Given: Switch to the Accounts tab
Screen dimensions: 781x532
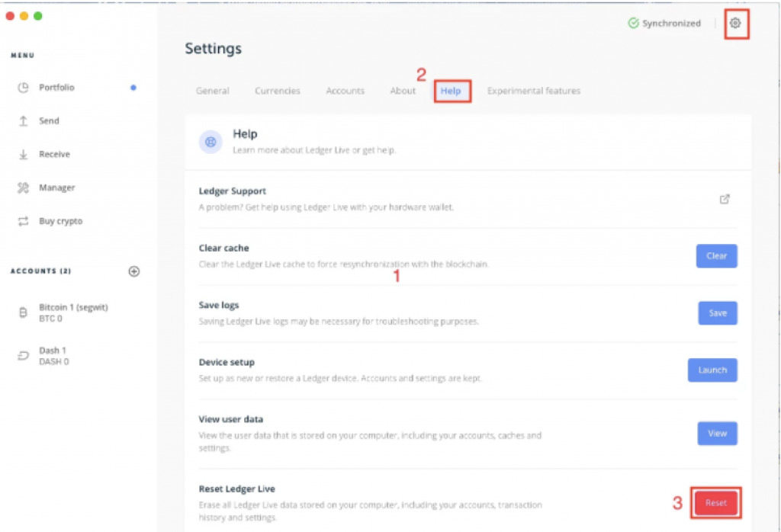Looking at the screenshot, I should click(346, 91).
